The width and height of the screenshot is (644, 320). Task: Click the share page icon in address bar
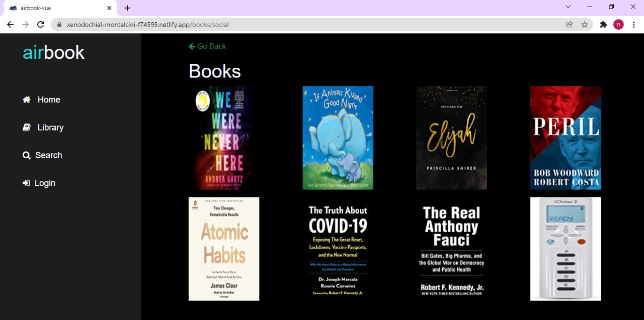click(569, 24)
